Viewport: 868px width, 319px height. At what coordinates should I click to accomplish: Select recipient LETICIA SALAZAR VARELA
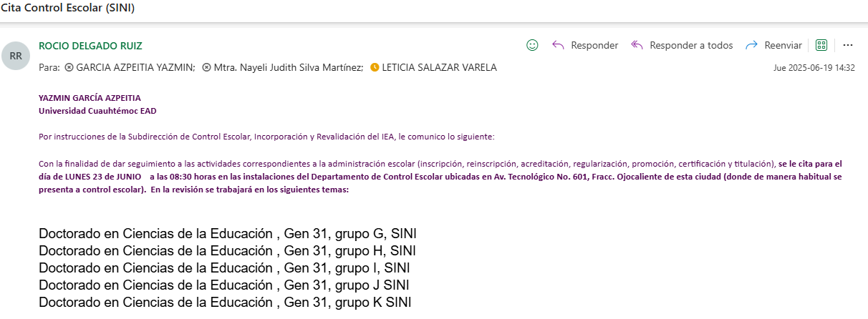coord(439,67)
